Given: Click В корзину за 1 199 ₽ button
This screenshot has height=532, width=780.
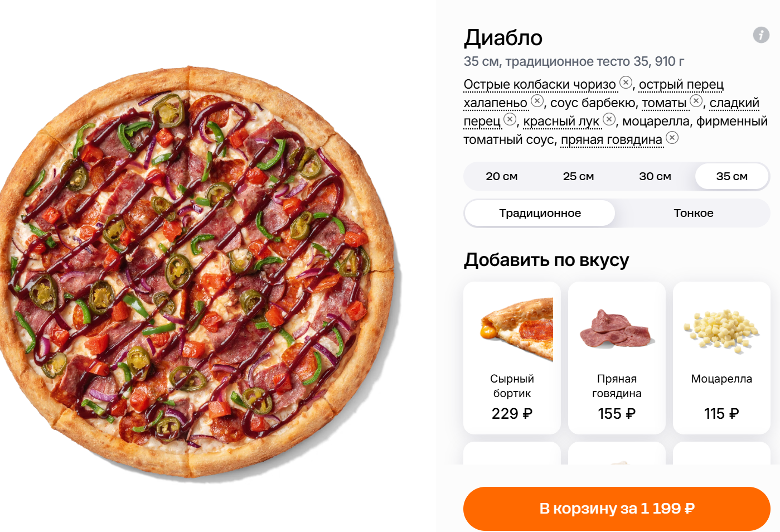Looking at the screenshot, I should pyautogui.click(x=617, y=509).
